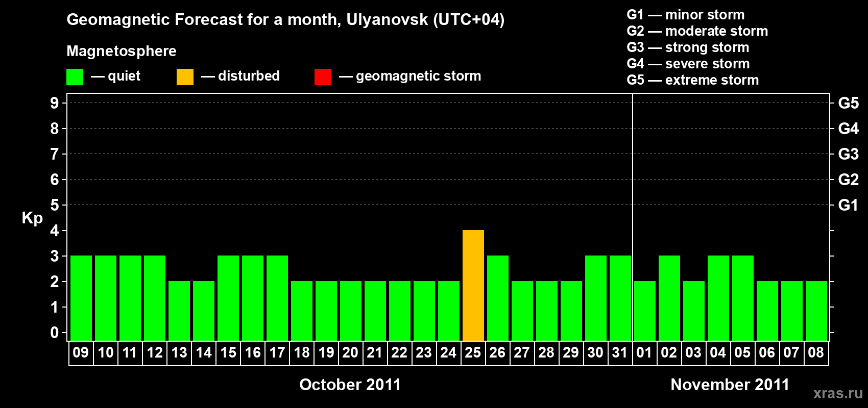Click the date label 04
The height and width of the screenshot is (408, 868).
click(718, 352)
